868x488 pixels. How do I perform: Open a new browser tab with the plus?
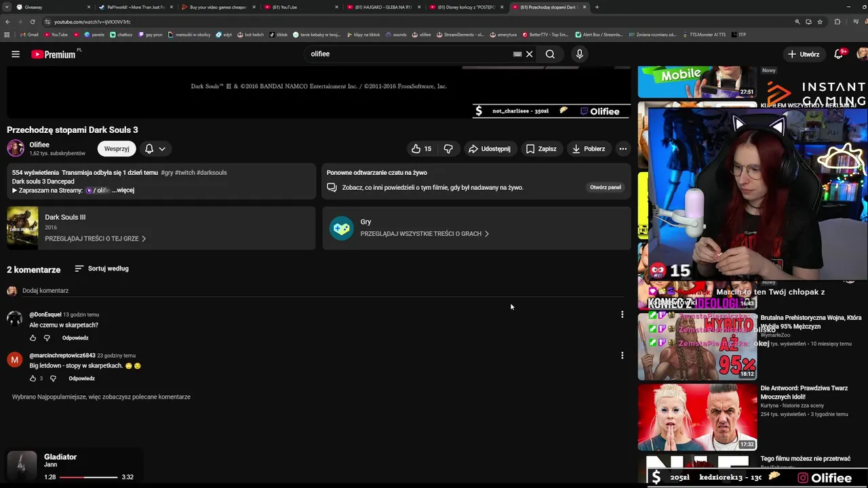597,7
